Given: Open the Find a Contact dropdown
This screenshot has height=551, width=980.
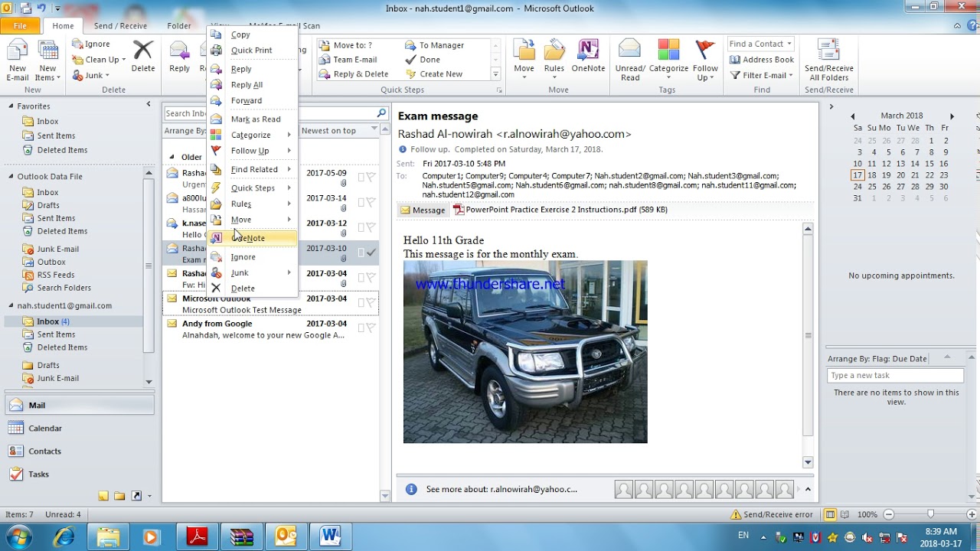Looking at the screenshot, I should tap(789, 44).
